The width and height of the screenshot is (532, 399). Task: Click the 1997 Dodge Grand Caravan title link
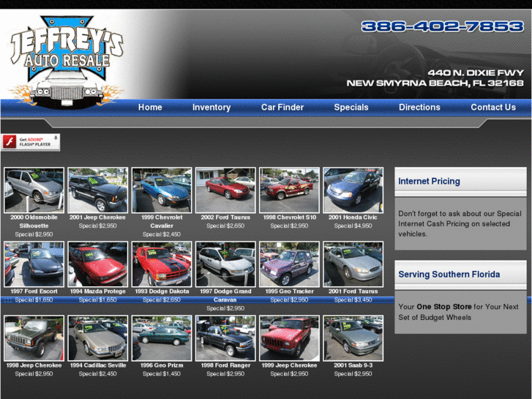pyautogui.click(x=225, y=296)
